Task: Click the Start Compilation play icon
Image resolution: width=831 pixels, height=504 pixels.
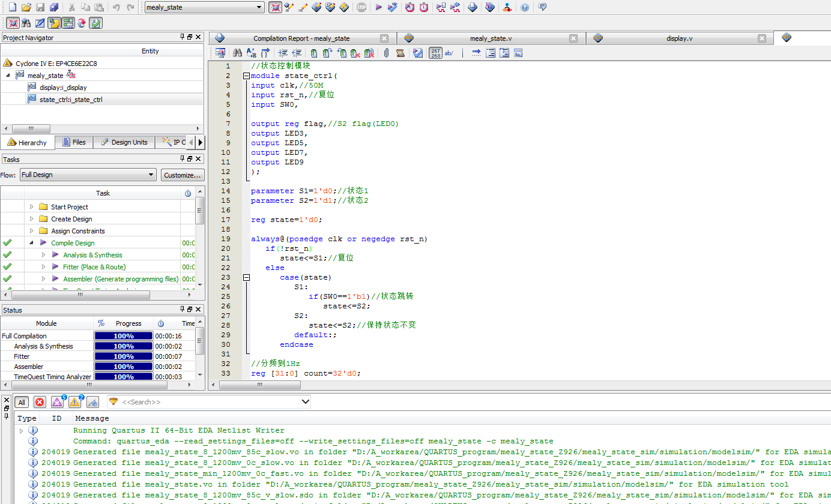Action: tap(378, 7)
